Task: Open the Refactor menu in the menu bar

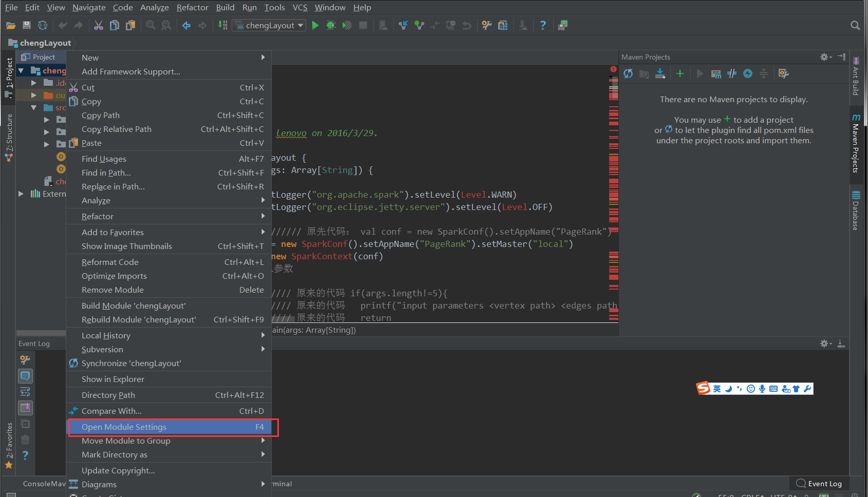Action: (x=192, y=7)
